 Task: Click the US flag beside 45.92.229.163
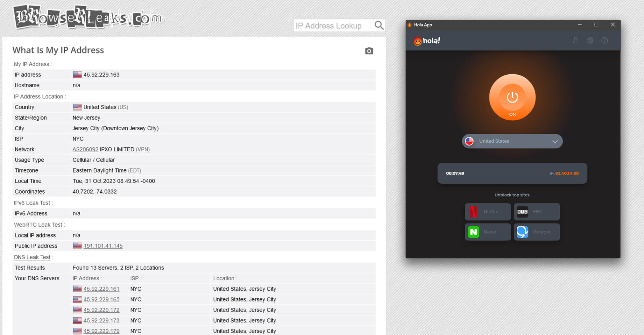click(77, 75)
